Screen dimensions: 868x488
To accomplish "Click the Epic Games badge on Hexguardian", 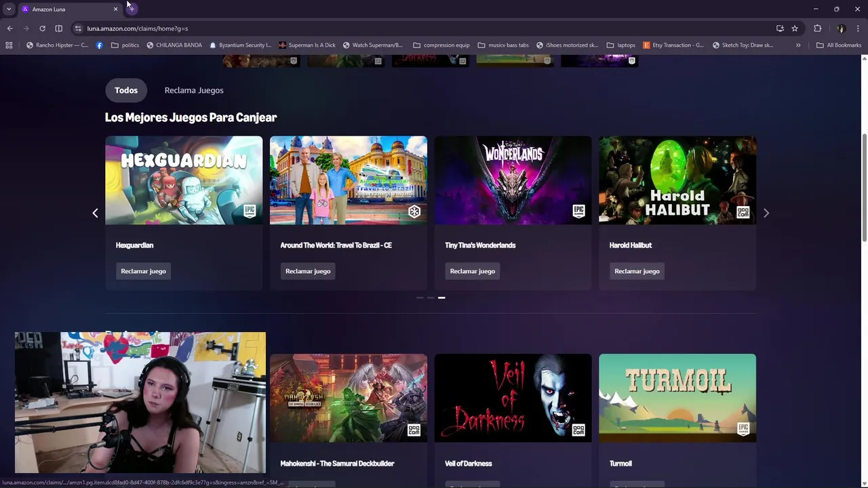I will click(250, 211).
